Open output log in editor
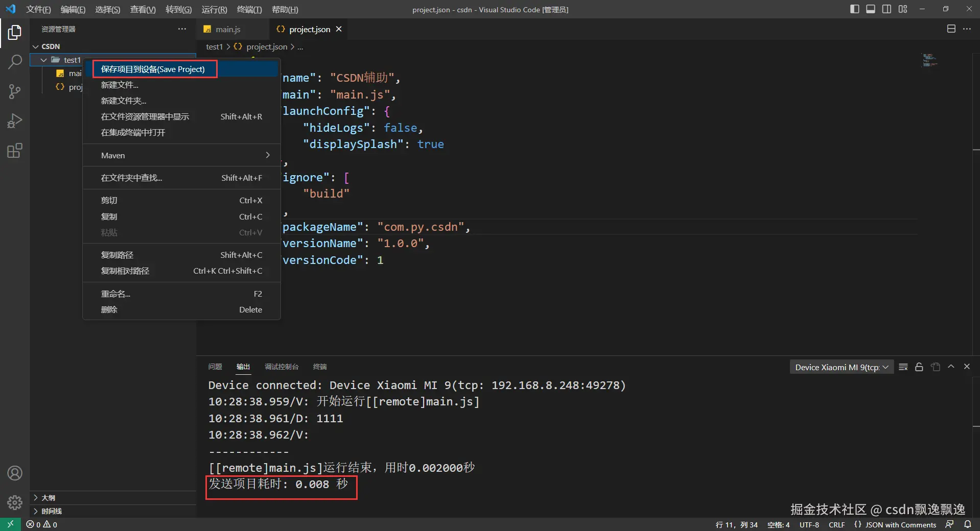 936,367
